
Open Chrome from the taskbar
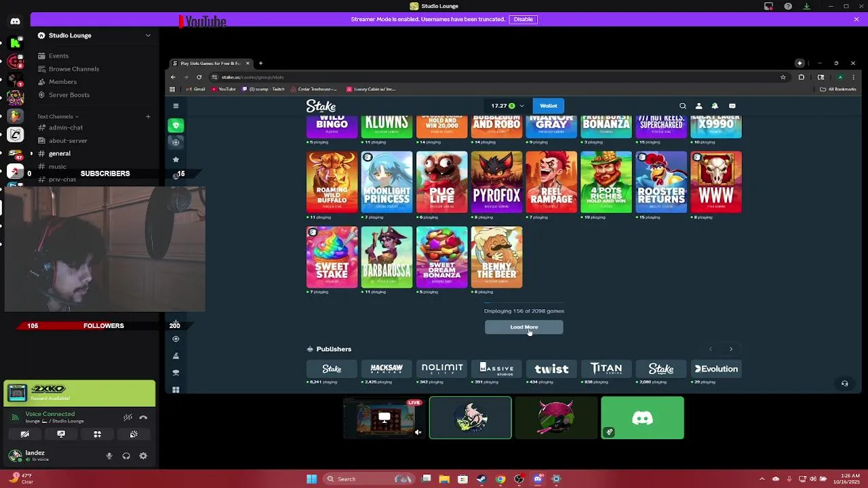500,479
